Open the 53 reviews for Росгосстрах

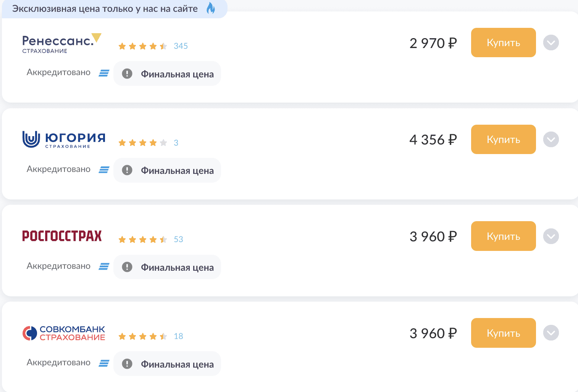[x=178, y=239]
